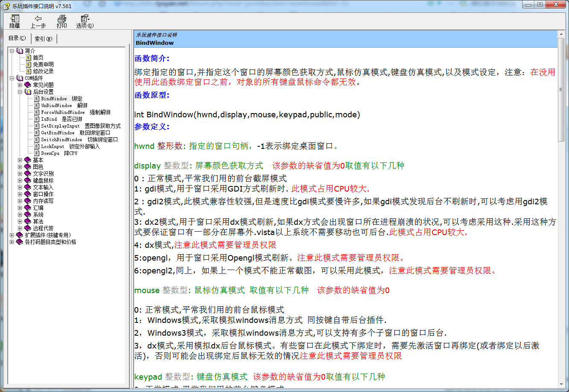This screenshot has width=569, height=392.
Task: Open the SwitchBindWindow 切换绑定窗口 topic
Action: coord(79,139)
